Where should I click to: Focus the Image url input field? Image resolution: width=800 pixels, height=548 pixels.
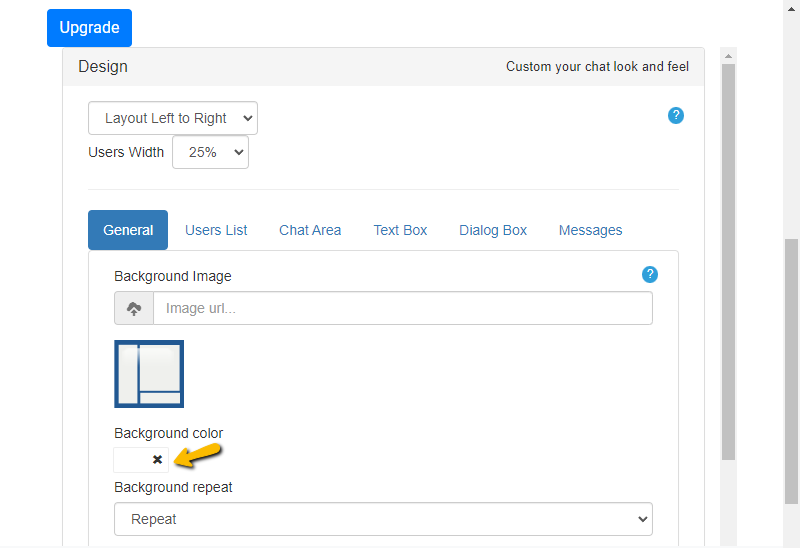tap(403, 309)
